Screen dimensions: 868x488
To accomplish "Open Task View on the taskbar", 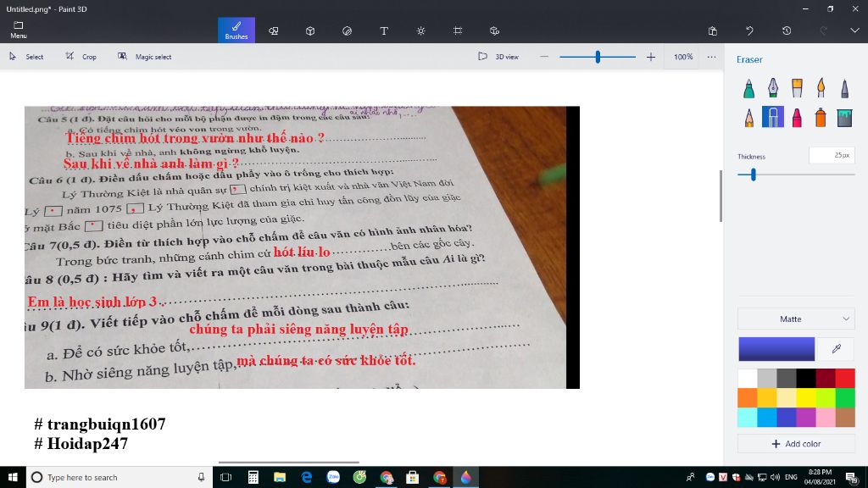I will tap(225, 477).
